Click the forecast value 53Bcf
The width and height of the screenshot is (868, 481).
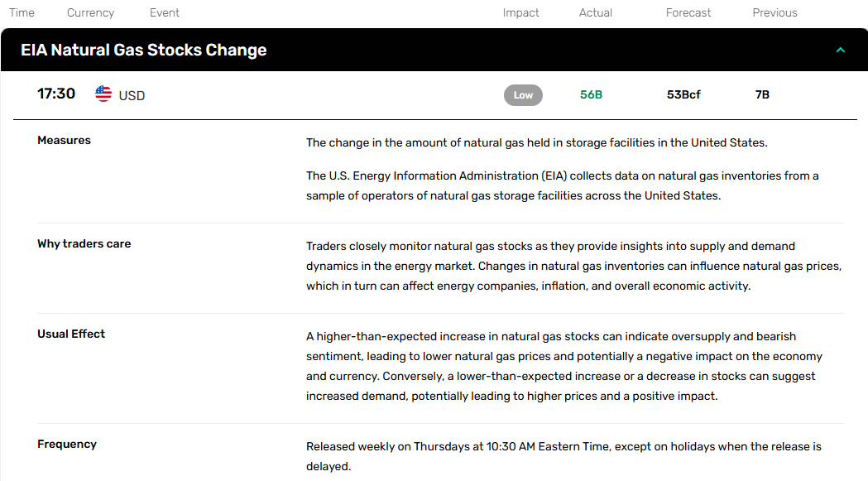pos(683,94)
